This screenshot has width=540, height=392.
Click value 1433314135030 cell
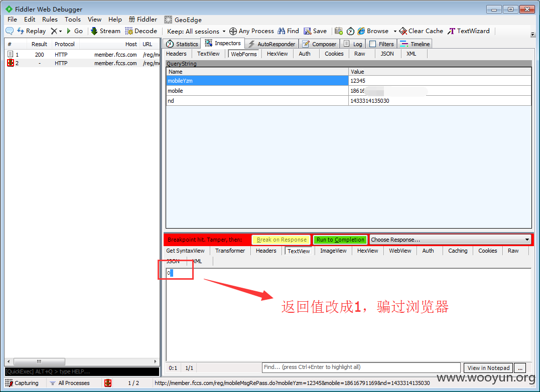point(440,101)
